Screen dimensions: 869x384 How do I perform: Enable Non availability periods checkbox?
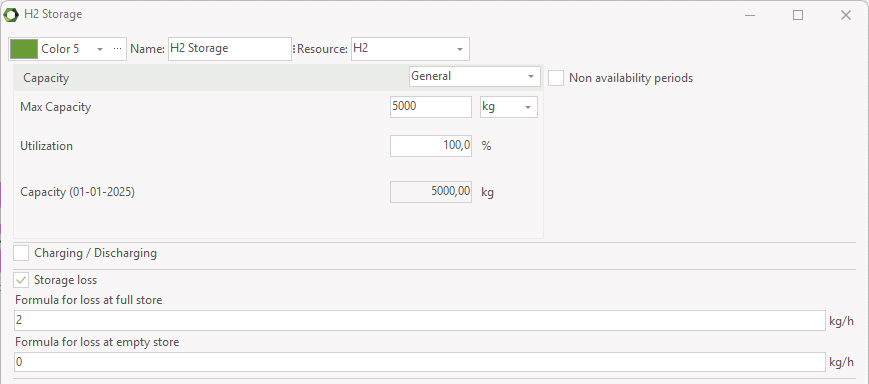coord(556,78)
